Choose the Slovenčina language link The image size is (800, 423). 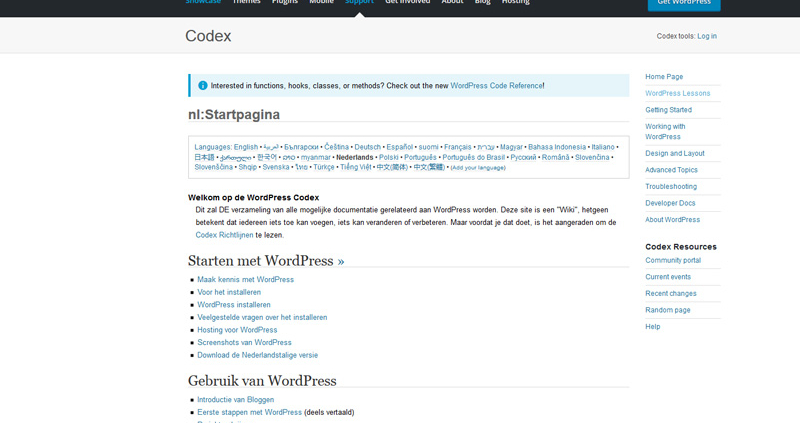(592, 157)
